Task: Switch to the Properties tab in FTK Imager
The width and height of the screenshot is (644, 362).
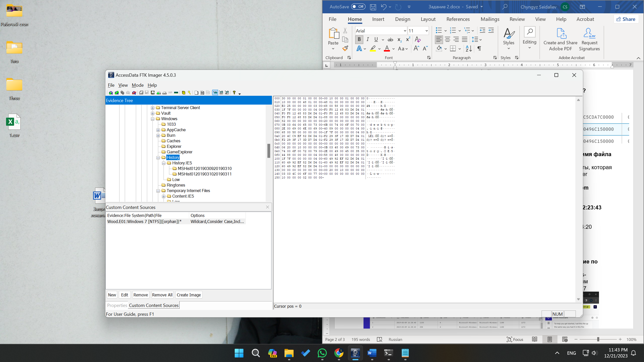Action: 117,305
